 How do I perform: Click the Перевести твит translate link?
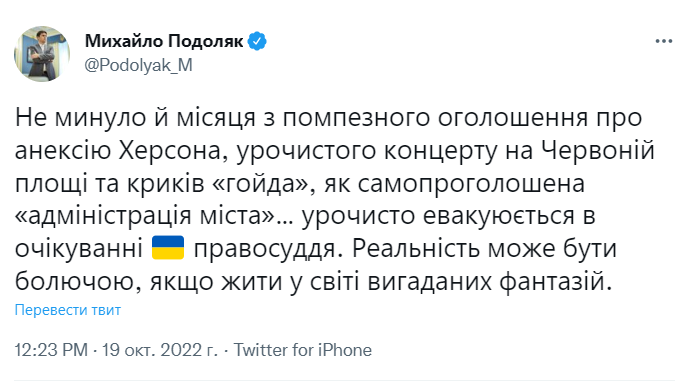(x=68, y=310)
